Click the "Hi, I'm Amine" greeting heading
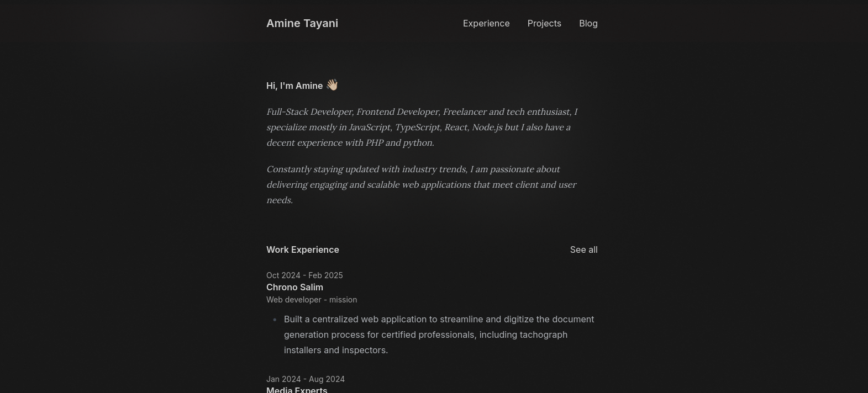 tap(294, 86)
